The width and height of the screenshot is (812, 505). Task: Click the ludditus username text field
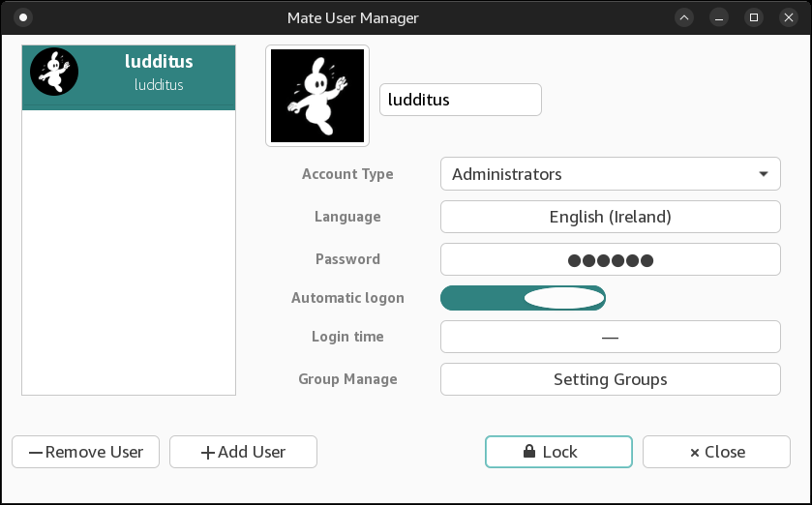point(460,100)
